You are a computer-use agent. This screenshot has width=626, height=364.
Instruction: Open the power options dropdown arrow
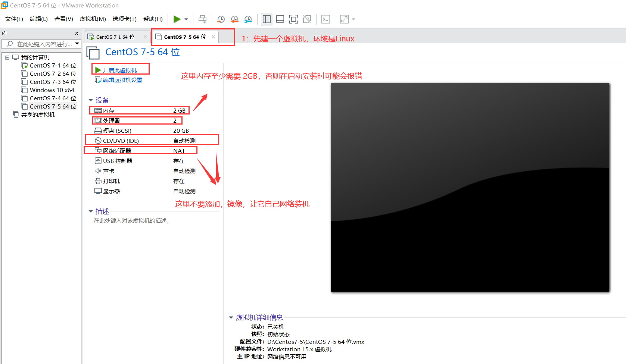tap(186, 19)
